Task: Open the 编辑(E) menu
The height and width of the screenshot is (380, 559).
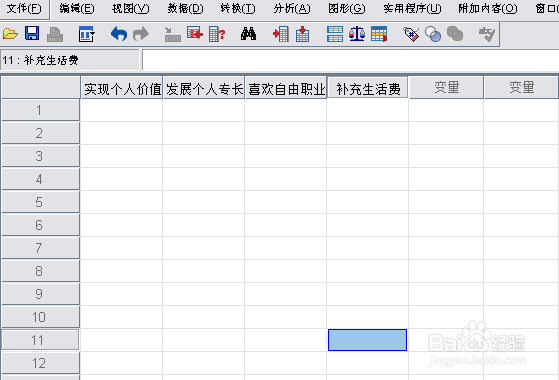Action: tap(77, 8)
